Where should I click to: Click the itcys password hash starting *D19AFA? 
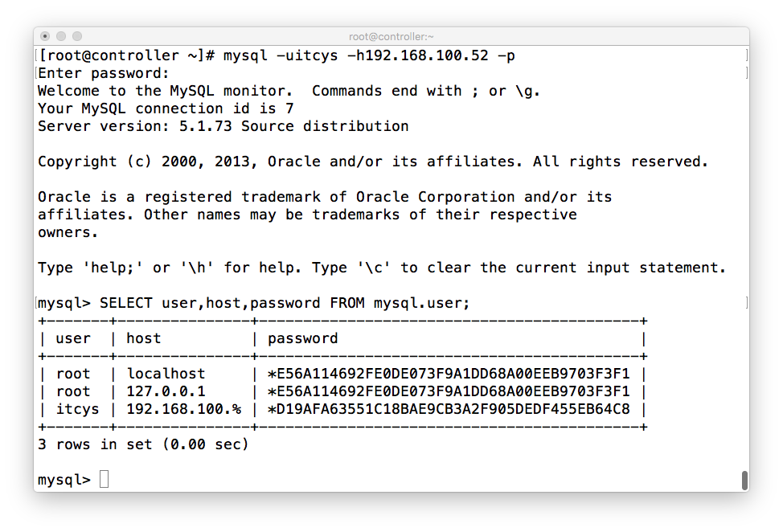[449, 409]
